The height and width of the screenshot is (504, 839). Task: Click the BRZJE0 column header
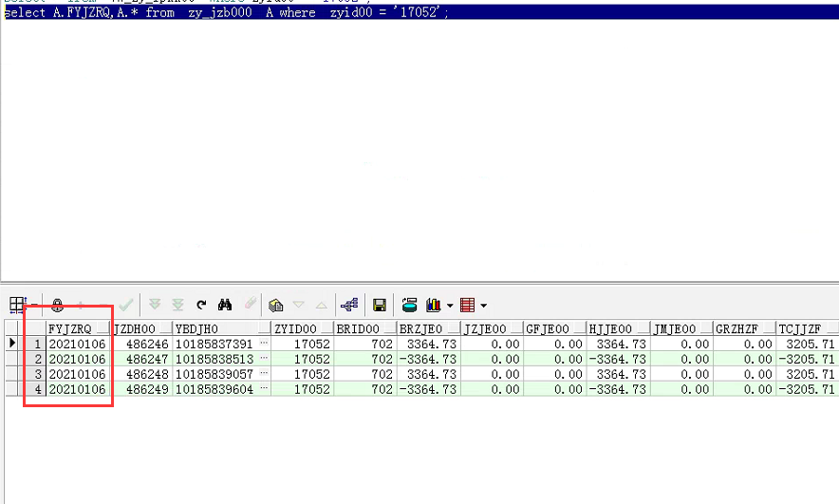(x=429, y=328)
